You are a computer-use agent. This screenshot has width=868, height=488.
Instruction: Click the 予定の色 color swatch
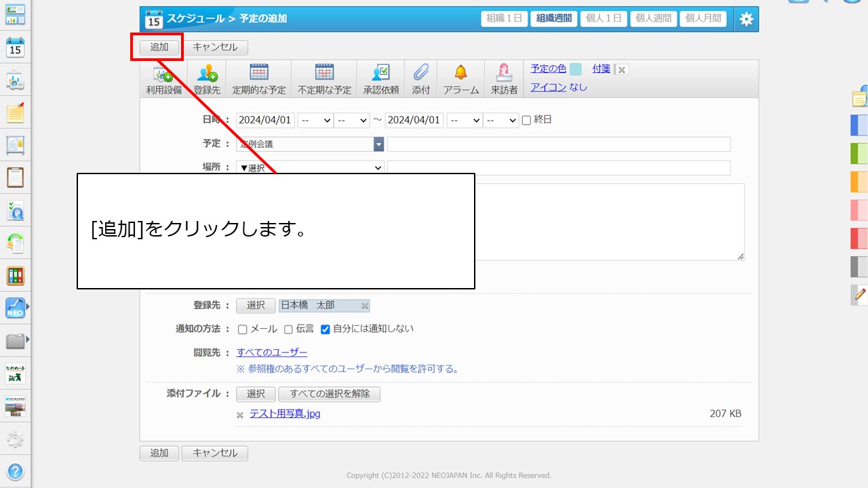tap(575, 68)
